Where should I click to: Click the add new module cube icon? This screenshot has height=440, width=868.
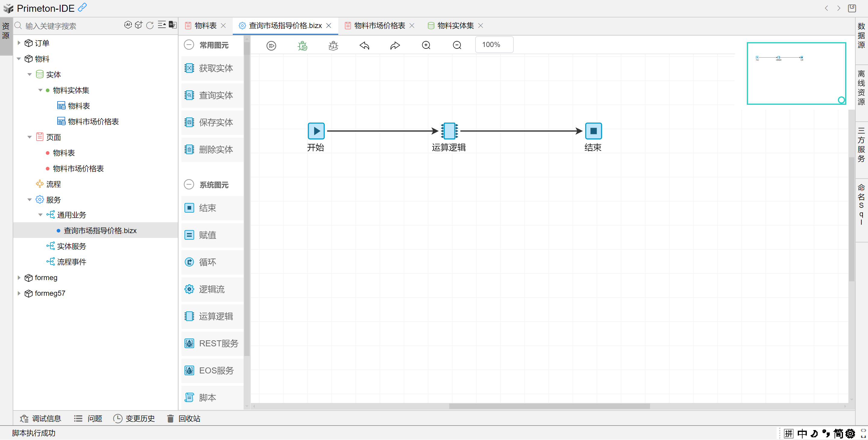tap(139, 25)
